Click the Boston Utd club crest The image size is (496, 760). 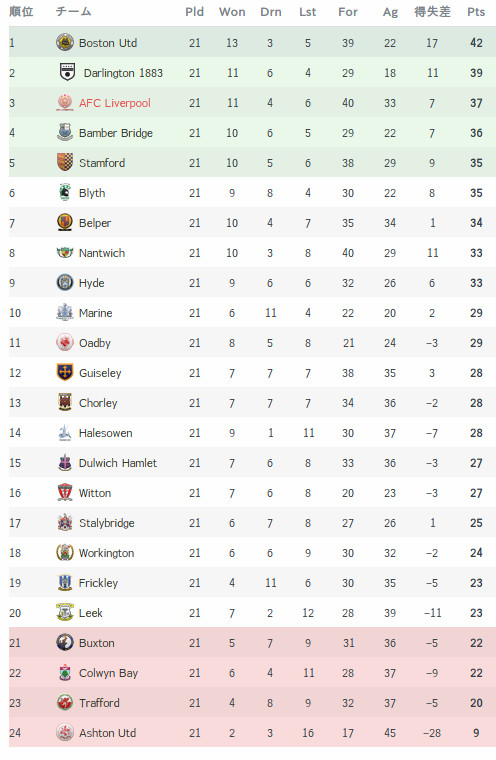click(x=64, y=43)
